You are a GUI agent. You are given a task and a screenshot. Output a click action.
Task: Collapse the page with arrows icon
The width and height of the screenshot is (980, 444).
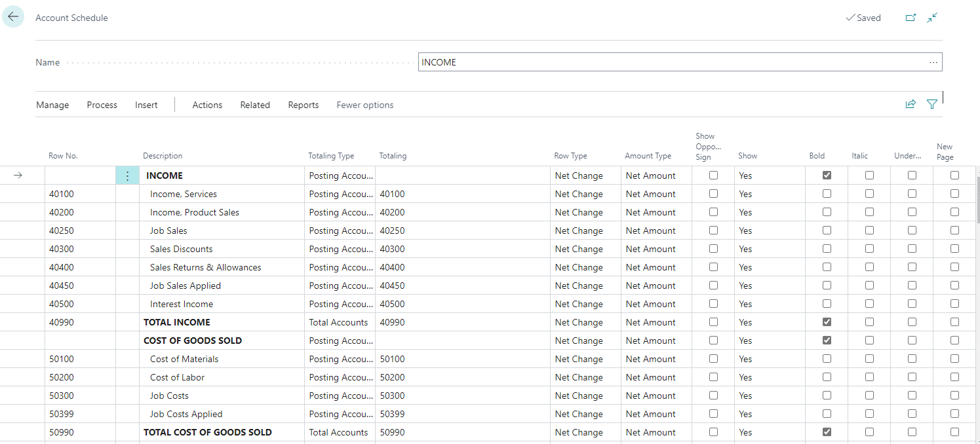point(932,18)
